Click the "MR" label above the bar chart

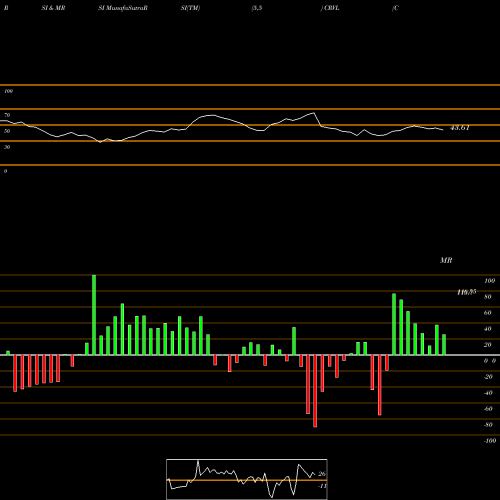click(x=446, y=260)
